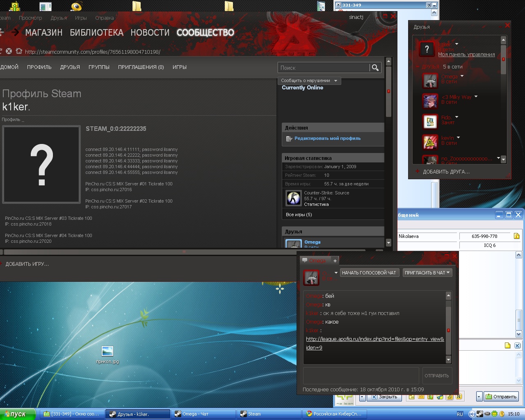Open dropdown arrow next to <3 Milky Way
Screen dimensions: 525x420
[476, 96]
